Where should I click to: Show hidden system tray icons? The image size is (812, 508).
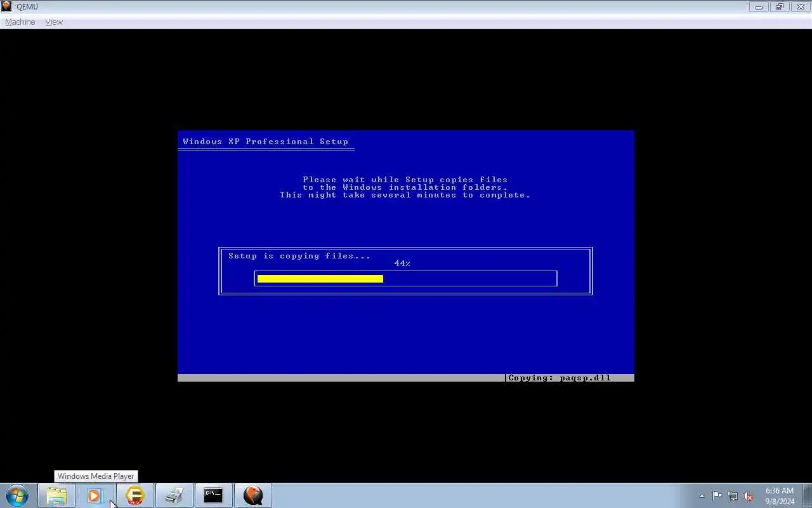(x=702, y=496)
